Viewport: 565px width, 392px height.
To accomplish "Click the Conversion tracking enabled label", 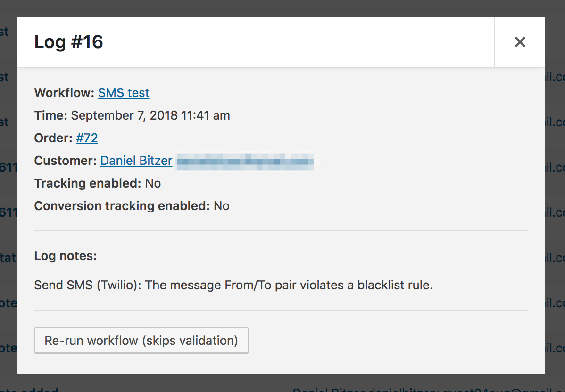I will (x=122, y=206).
